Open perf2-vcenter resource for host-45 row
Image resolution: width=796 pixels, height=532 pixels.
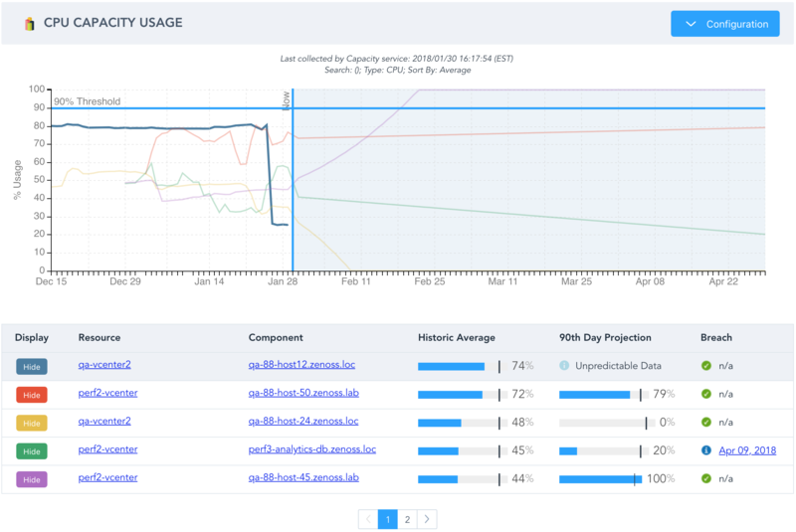tap(107, 477)
